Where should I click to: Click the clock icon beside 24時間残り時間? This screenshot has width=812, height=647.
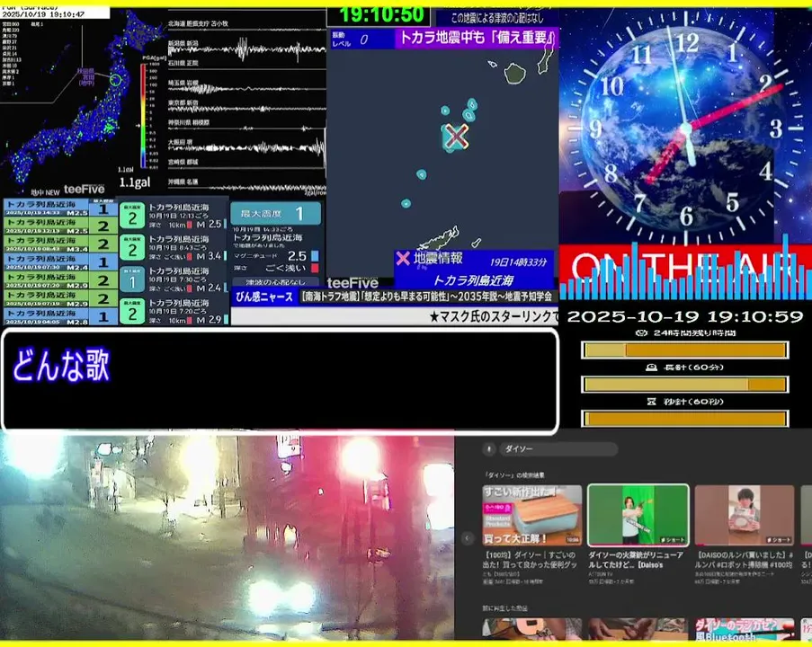(x=641, y=332)
